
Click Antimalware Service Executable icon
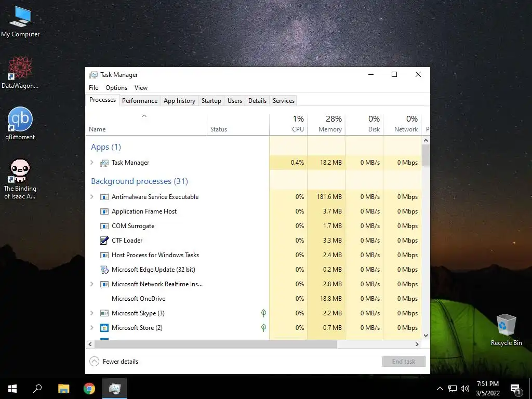[x=104, y=197]
